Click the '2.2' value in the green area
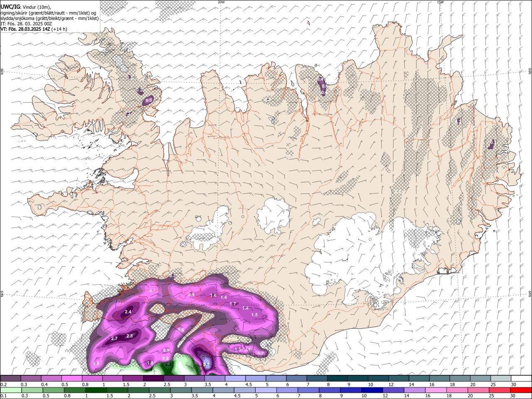Image resolution: width=532 pixels, height=399 pixels. point(168,364)
